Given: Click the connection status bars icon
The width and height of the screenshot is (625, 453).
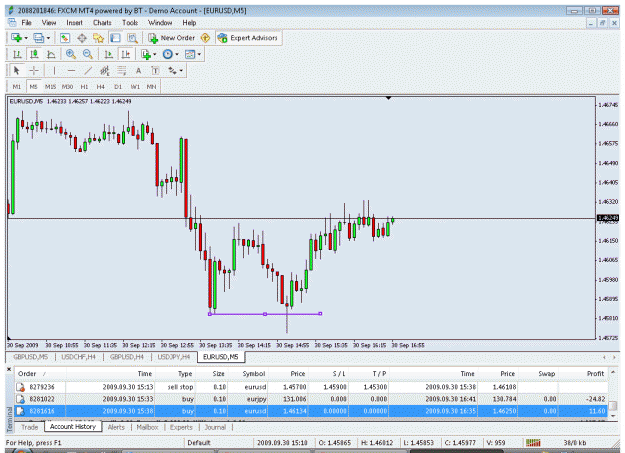Looking at the screenshot, I should coord(533,443).
